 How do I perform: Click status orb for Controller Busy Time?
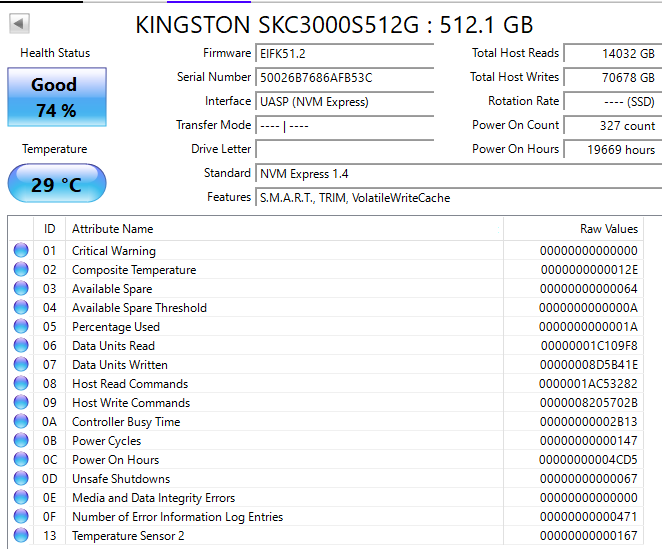pos(21,421)
